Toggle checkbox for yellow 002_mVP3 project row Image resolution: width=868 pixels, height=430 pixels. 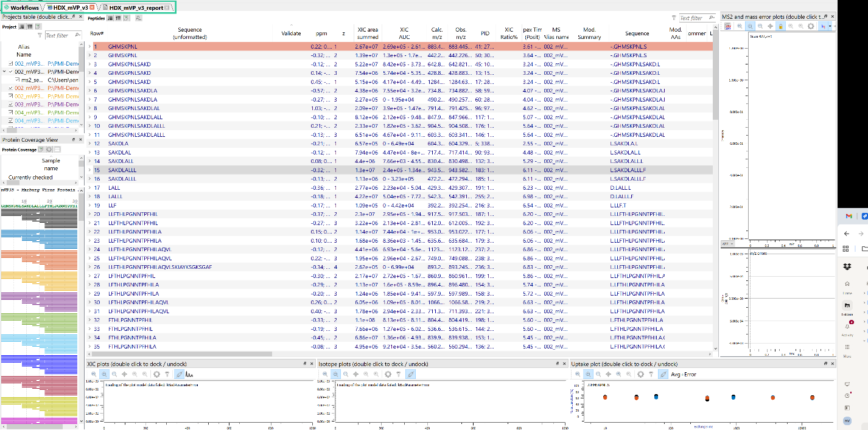[x=10, y=96]
